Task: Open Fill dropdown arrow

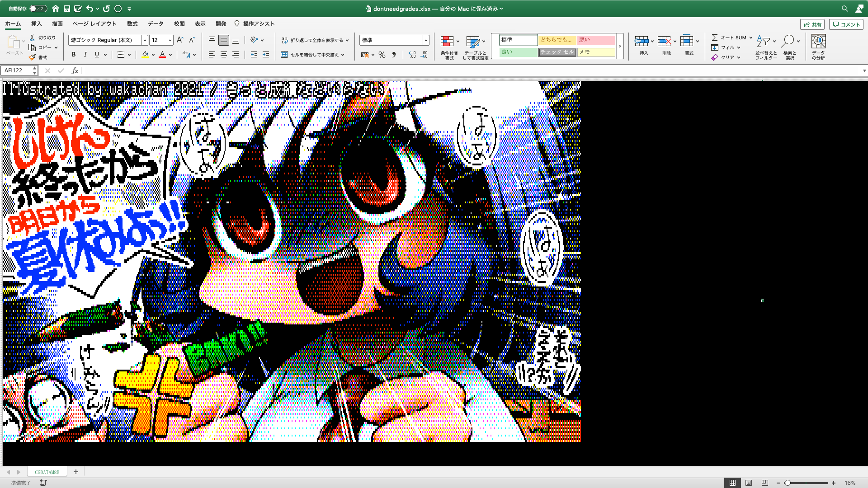Action: tap(739, 47)
